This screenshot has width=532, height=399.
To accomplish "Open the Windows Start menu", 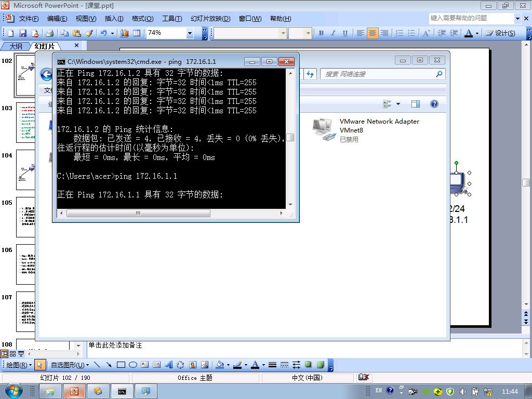I will pos(14,392).
